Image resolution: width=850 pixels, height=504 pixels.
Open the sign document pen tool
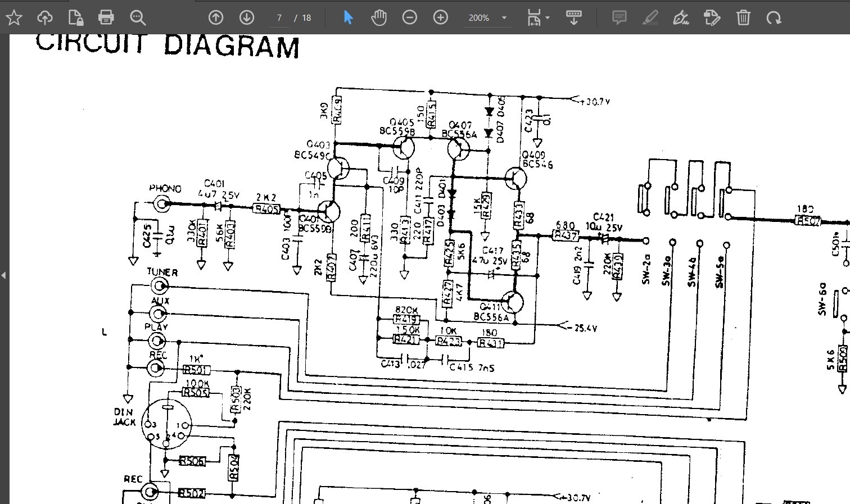point(681,18)
